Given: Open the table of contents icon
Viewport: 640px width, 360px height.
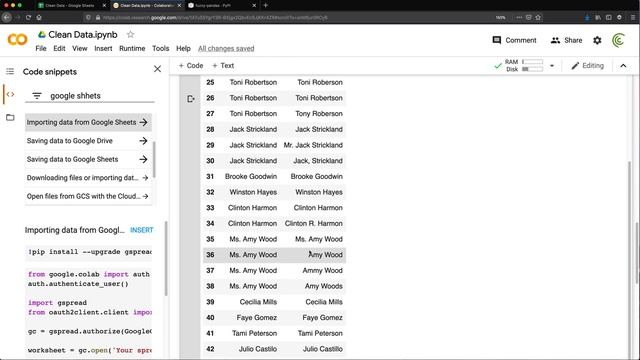Looking at the screenshot, I should [10, 71].
